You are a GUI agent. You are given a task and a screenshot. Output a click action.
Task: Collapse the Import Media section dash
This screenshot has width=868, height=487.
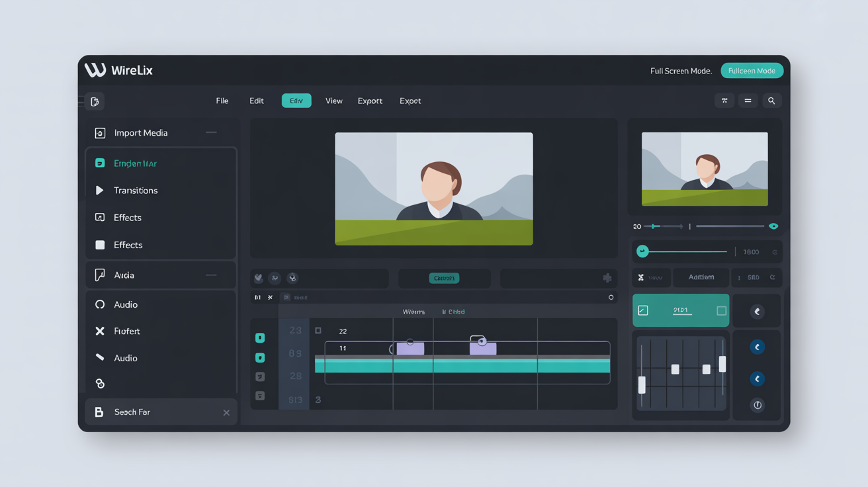(x=211, y=132)
